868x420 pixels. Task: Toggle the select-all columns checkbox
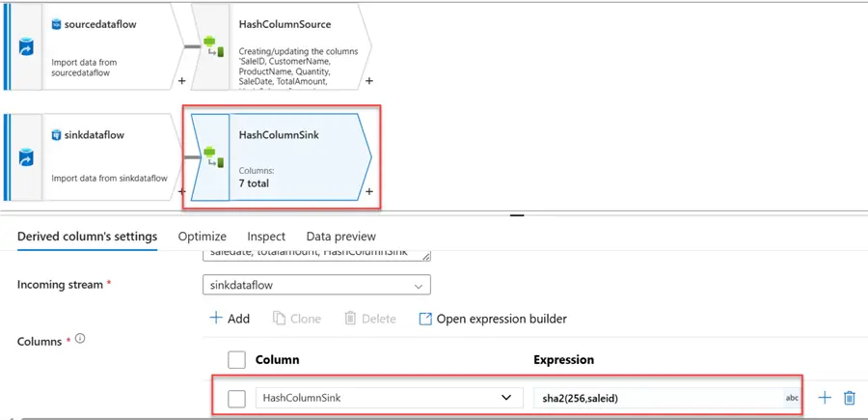(236, 359)
